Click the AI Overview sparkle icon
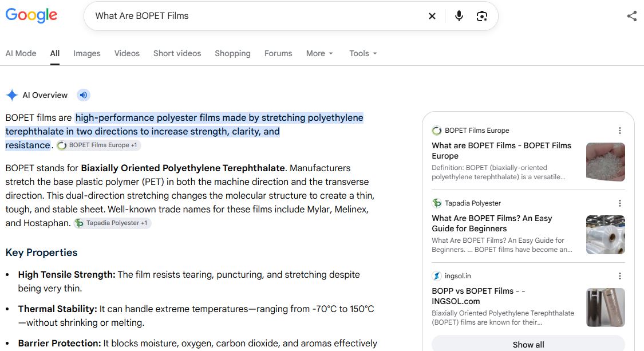Screen dimensions: 644x351 pyautogui.click(x=12, y=96)
